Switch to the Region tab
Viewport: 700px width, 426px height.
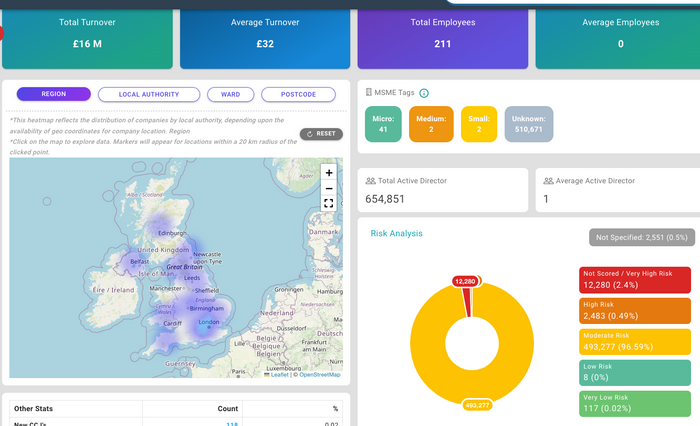tap(54, 94)
